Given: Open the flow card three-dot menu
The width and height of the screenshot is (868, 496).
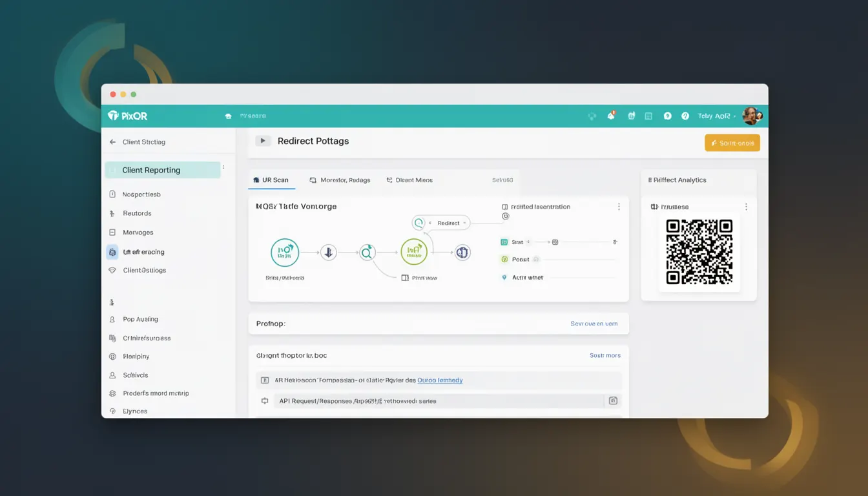Looking at the screenshot, I should point(619,207).
